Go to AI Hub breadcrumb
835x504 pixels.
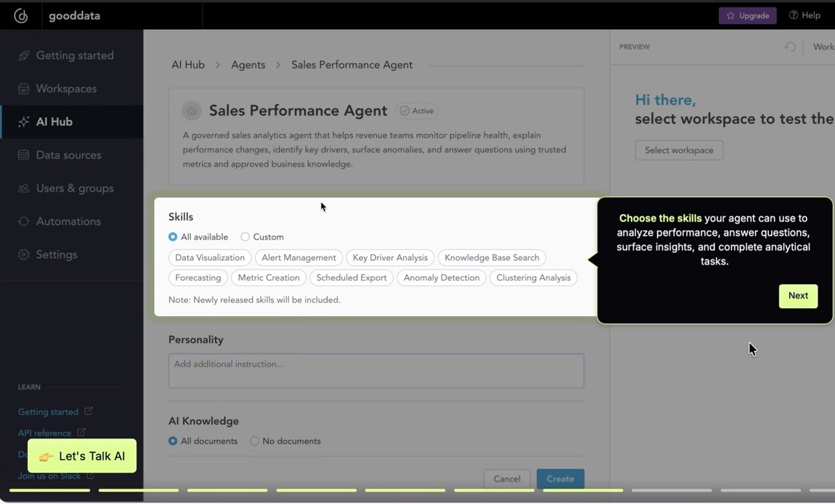tap(188, 65)
